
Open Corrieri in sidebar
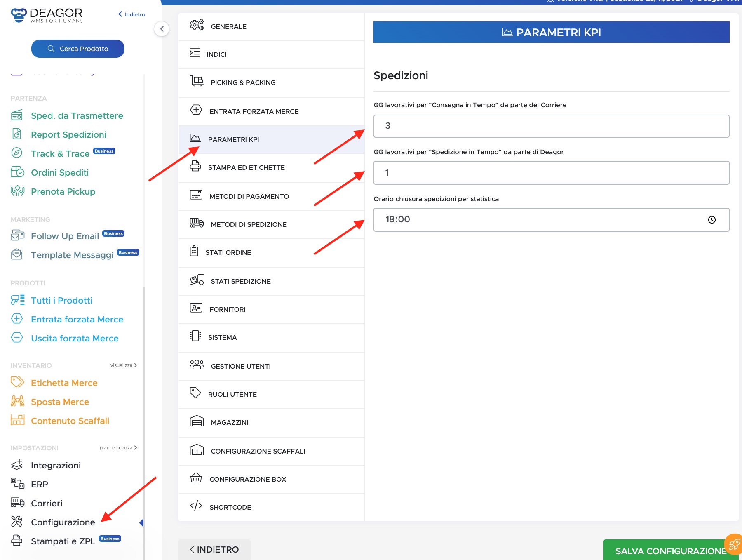tap(47, 504)
